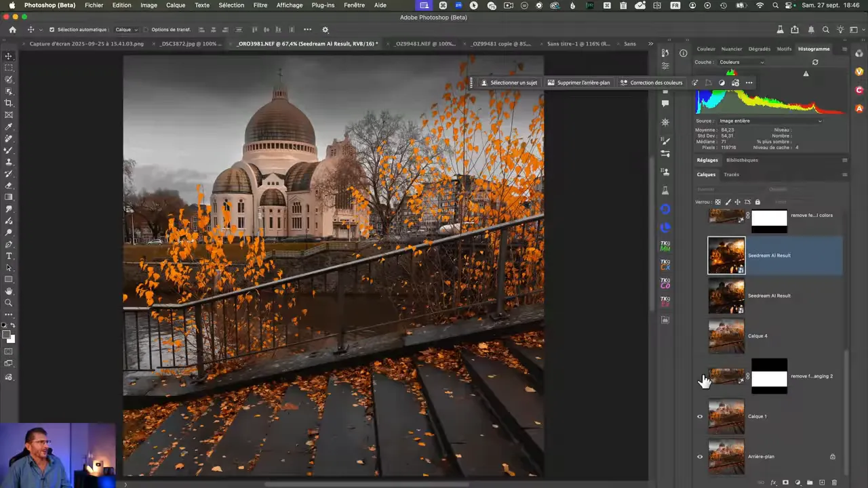Pick the Zoom magnifier tool
This screenshot has width=868, height=488.
pyautogui.click(x=9, y=303)
